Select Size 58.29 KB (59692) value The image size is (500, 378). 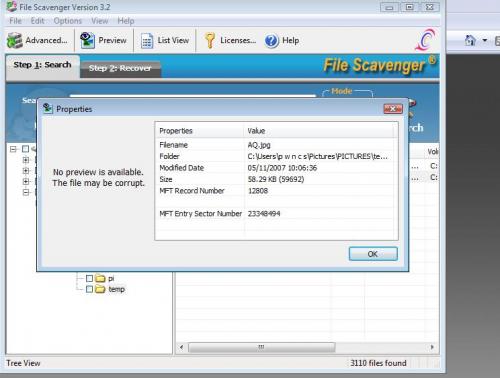[276, 179]
